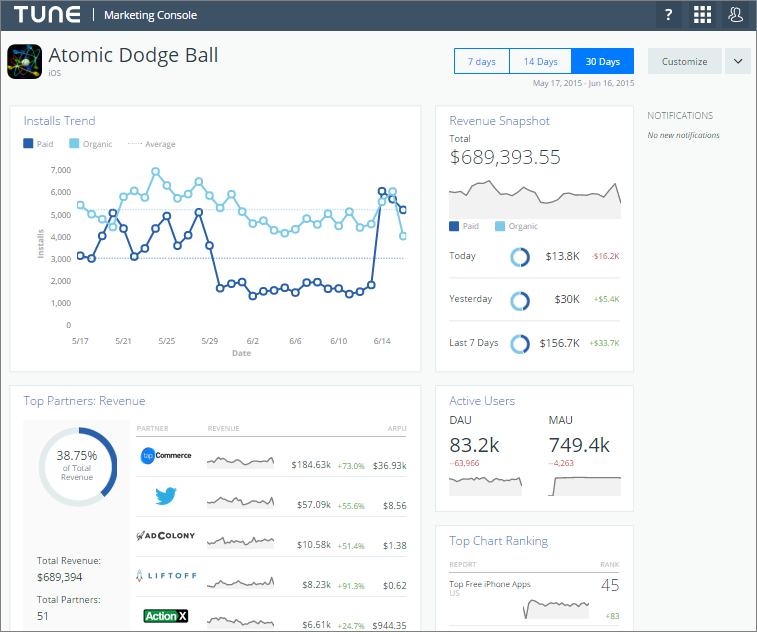Open the Top Partners: Revenue title link
757x632 pixels.
(x=84, y=401)
